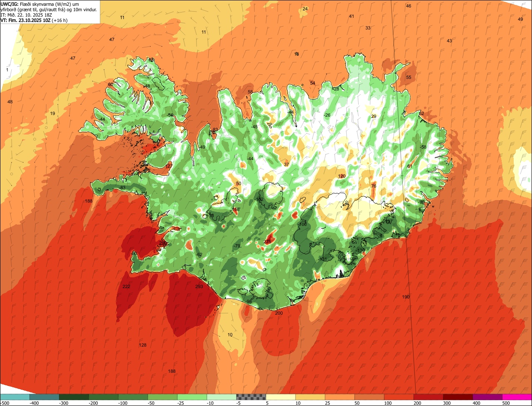Click the map value "61" in the east
The height and width of the screenshot is (406, 532).
tap(409, 166)
